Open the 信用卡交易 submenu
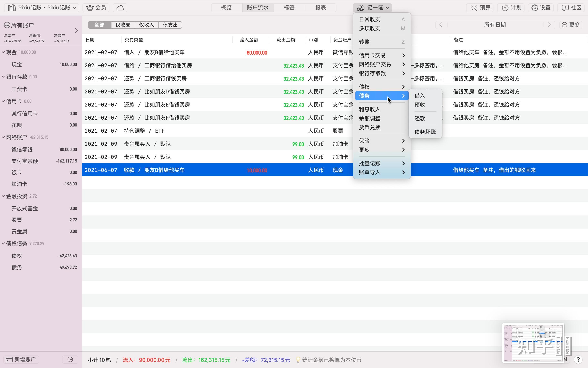Viewport: 588px width, 368px height. click(382, 55)
